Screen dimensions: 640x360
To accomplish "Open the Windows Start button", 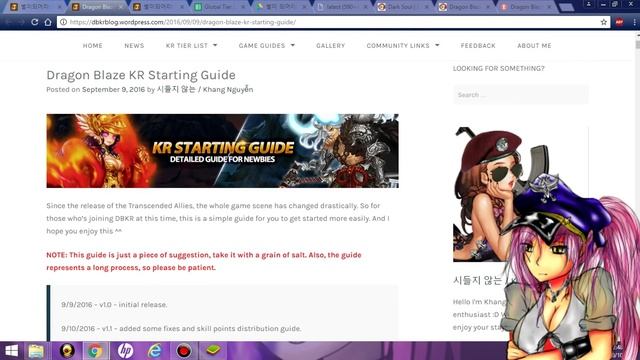I will click(x=11, y=351).
